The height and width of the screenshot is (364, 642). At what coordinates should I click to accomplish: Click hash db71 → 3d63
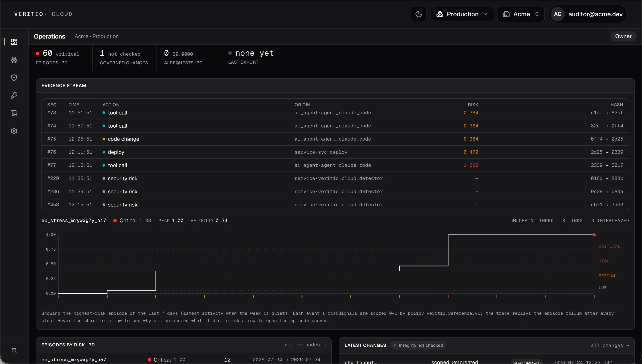coord(607,204)
